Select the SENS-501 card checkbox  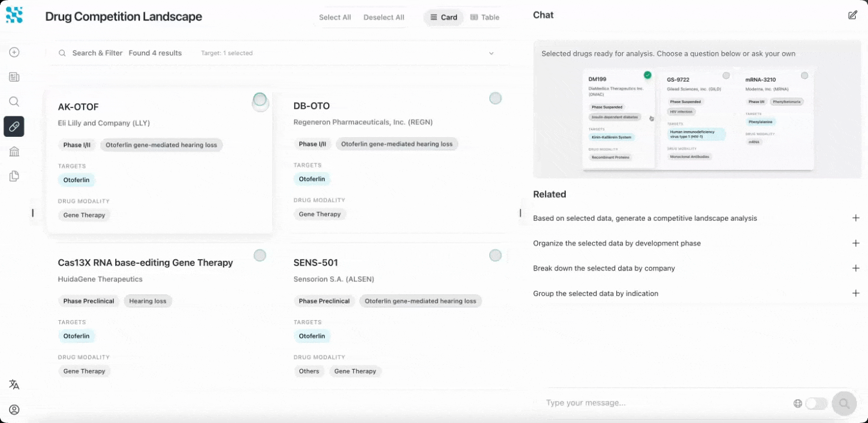[x=496, y=256]
